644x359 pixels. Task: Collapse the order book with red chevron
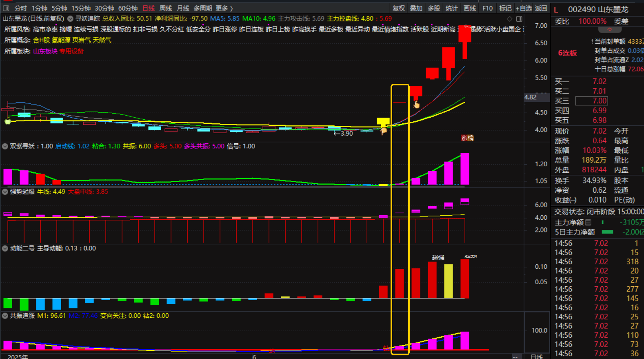point(610,30)
